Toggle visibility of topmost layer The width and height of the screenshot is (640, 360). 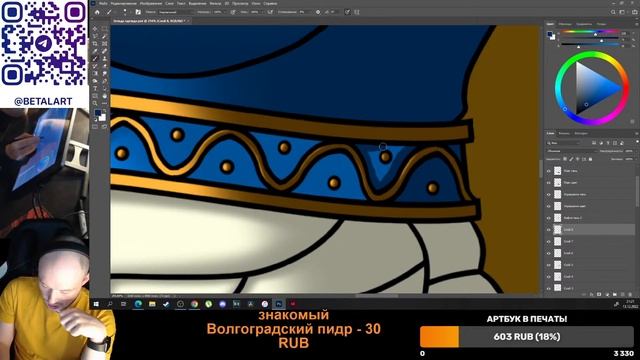pos(549,171)
